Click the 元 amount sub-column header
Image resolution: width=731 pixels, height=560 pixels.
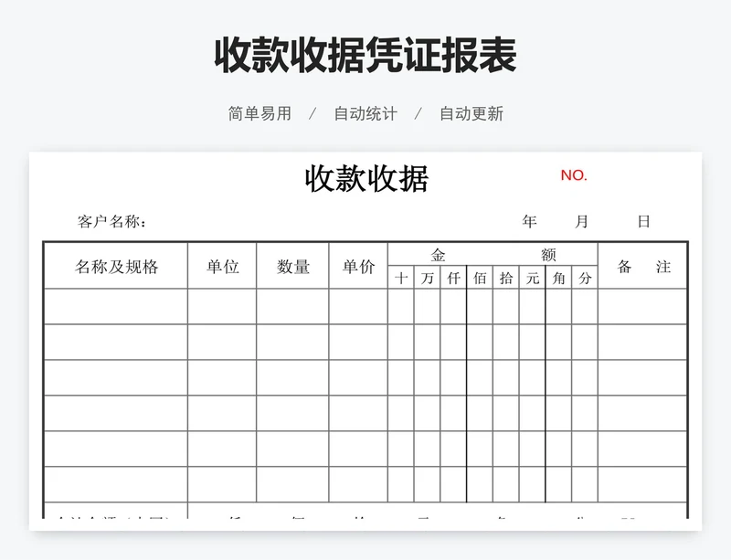(x=533, y=279)
